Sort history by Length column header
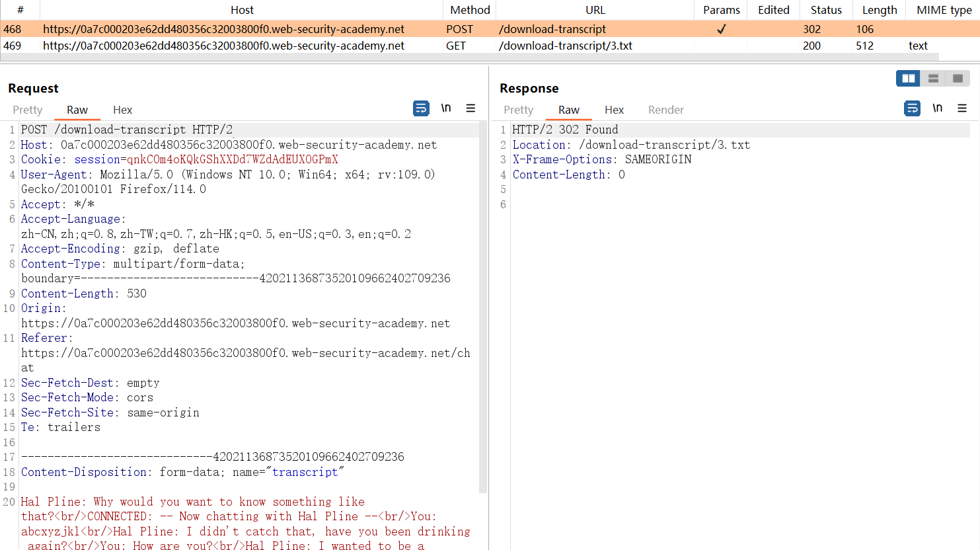980x550 pixels. 879,10
